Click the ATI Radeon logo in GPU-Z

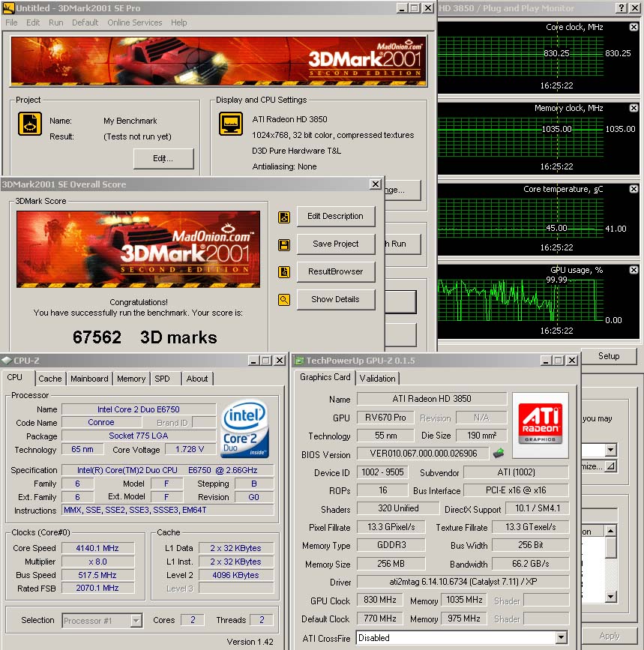click(541, 424)
